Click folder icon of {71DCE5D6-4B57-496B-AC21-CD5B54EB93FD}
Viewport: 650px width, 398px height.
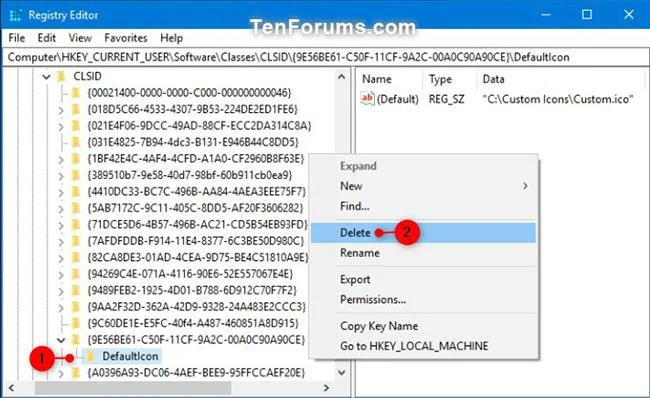click(x=76, y=224)
